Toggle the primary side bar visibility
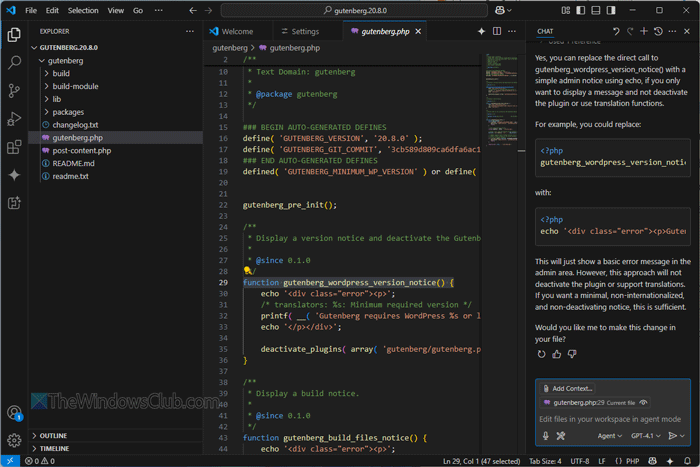Image resolution: width=700 pixels, height=467 pixels. click(x=581, y=10)
